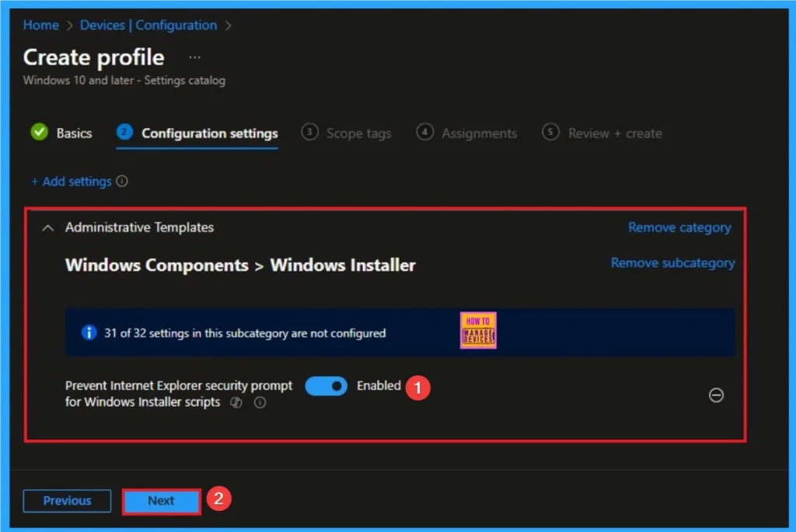Click the Remove category link
Screen dimensions: 796x532
click(x=679, y=227)
